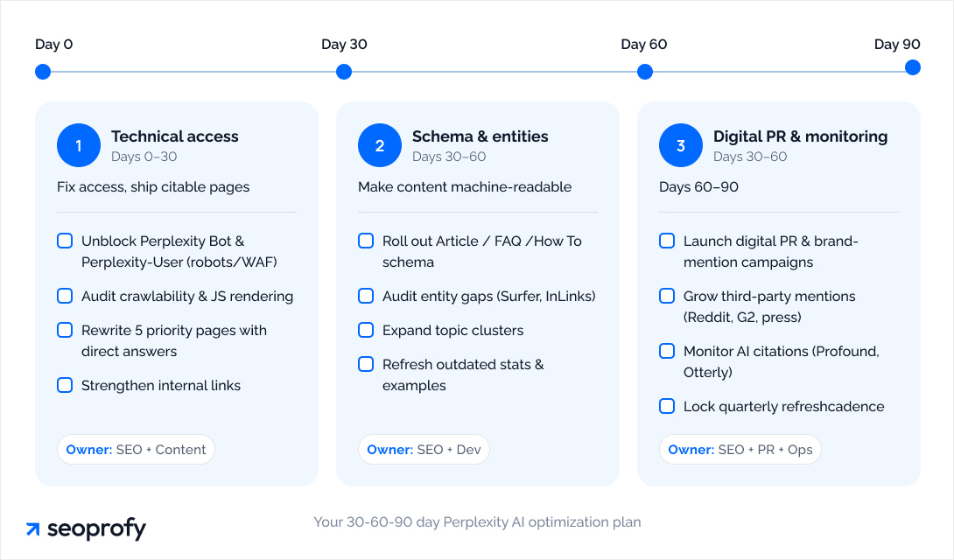
Task: Click the 'Days 60–90' description text
Action: click(x=698, y=186)
